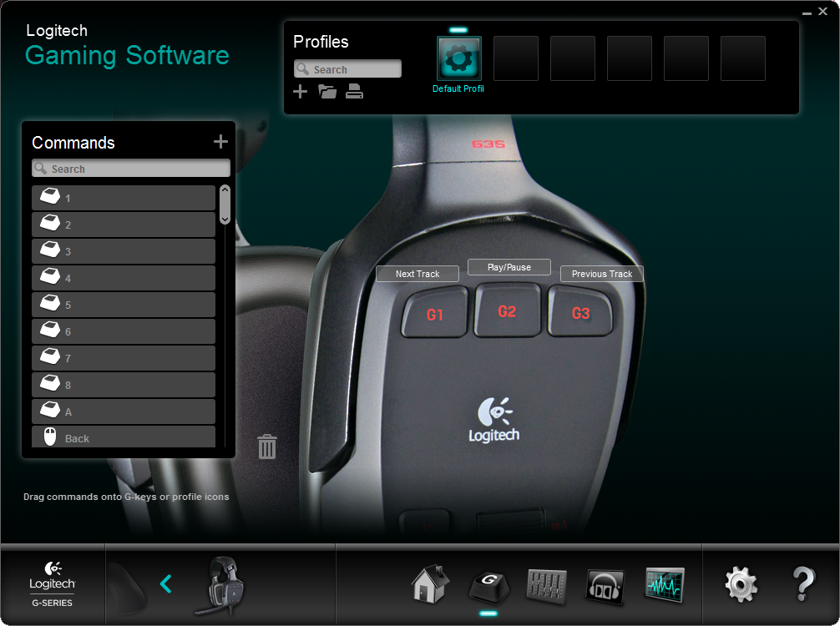The width and height of the screenshot is (840, 626).
Task: Click the Default Profil label text
Action: pos(458,89)
